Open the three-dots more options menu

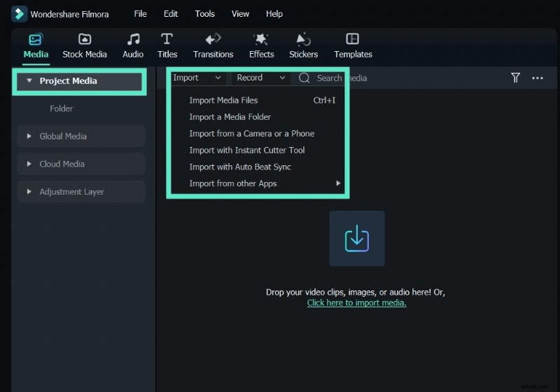pos(538,78)
